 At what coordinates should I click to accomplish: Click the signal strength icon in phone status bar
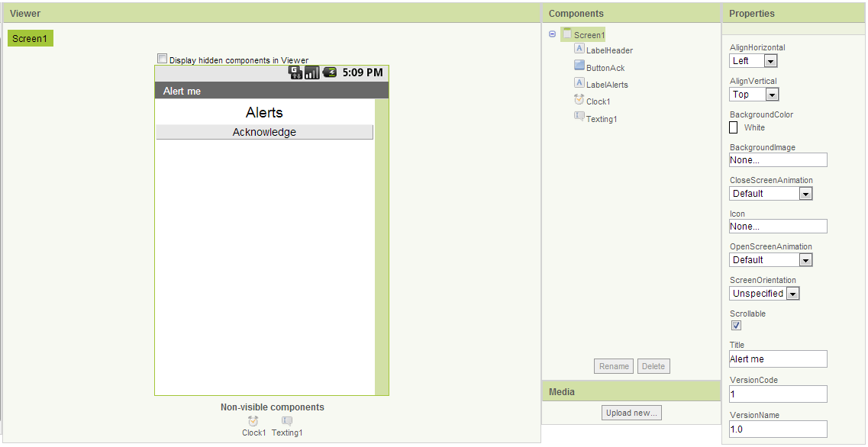(311, 72)
